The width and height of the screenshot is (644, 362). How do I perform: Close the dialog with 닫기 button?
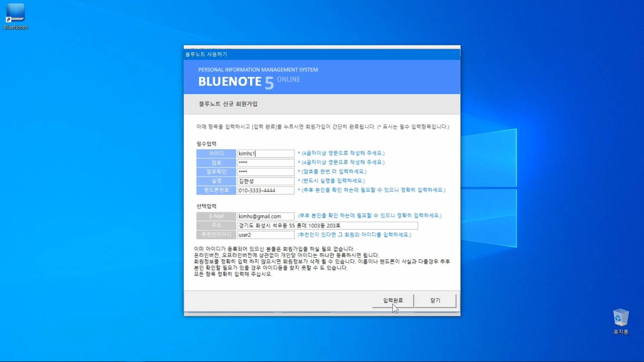coord(435,300)
